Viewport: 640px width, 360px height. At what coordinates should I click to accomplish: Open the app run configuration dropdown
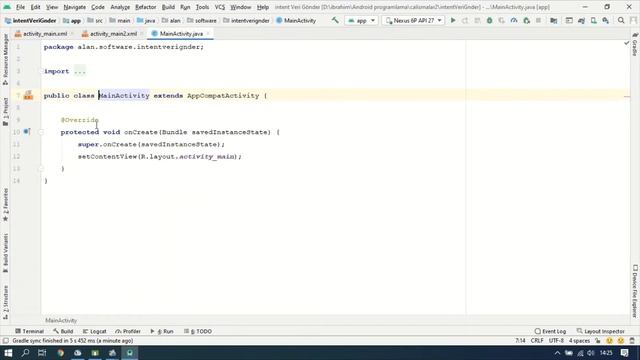tap(361, 20)
